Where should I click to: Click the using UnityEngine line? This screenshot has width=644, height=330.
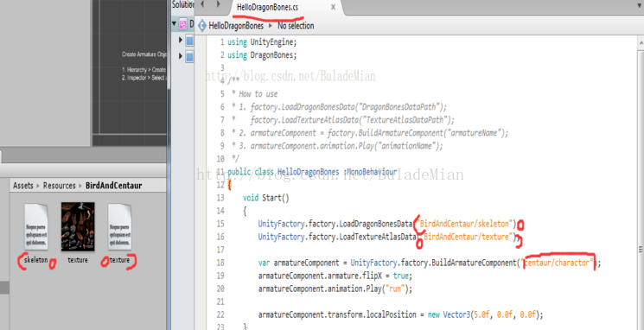(262, 41)
